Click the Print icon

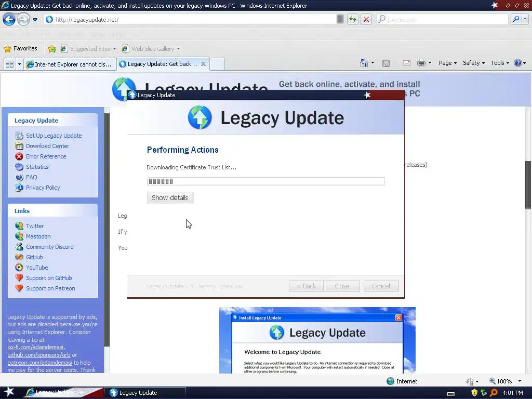point(421,63)
